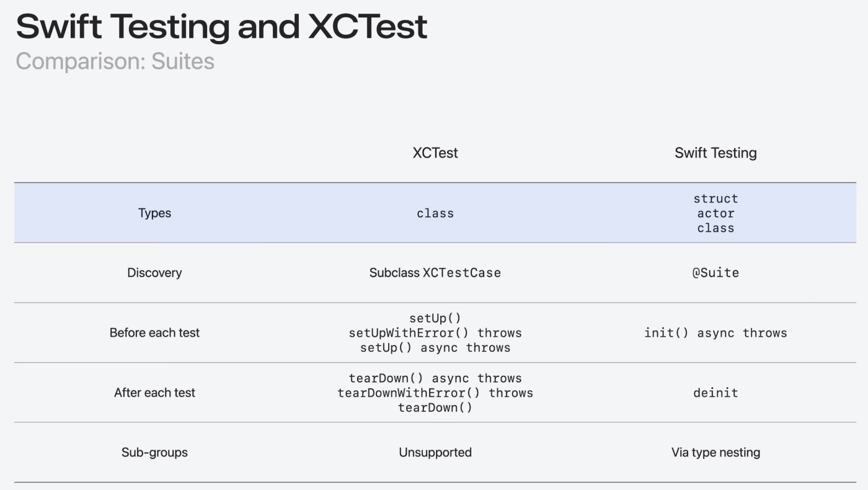Click setUpWithError() throws text
Image resolution: width=868 pixels, height=490 pixels.
[435, 333]
